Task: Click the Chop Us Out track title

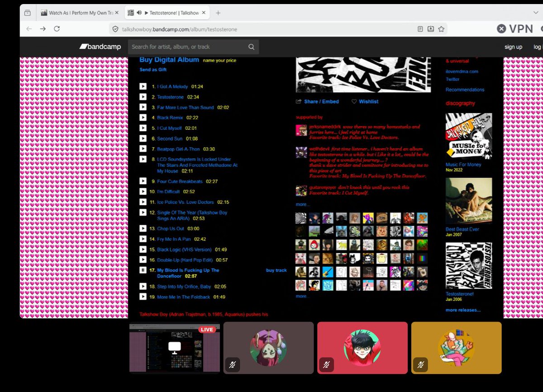Action: tap(171, 229)
